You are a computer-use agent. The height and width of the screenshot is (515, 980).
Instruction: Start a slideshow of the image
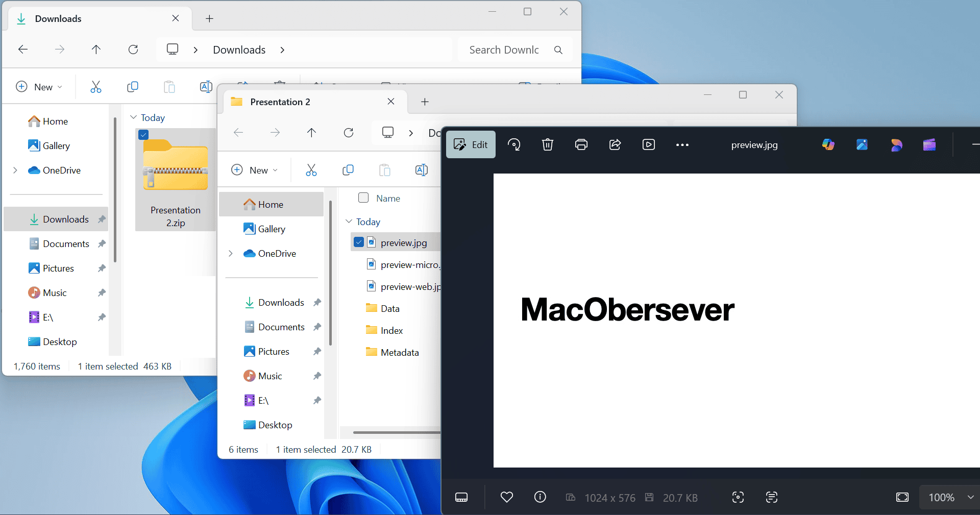(648, 144)
